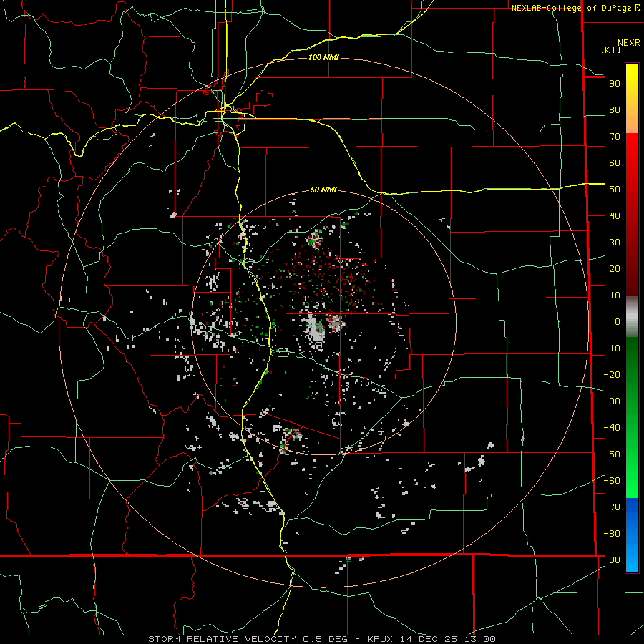The height and width of the screenshot is (644, 644).
Task: Click the 13:00 timestamp in caption
Action: [480, 639]
